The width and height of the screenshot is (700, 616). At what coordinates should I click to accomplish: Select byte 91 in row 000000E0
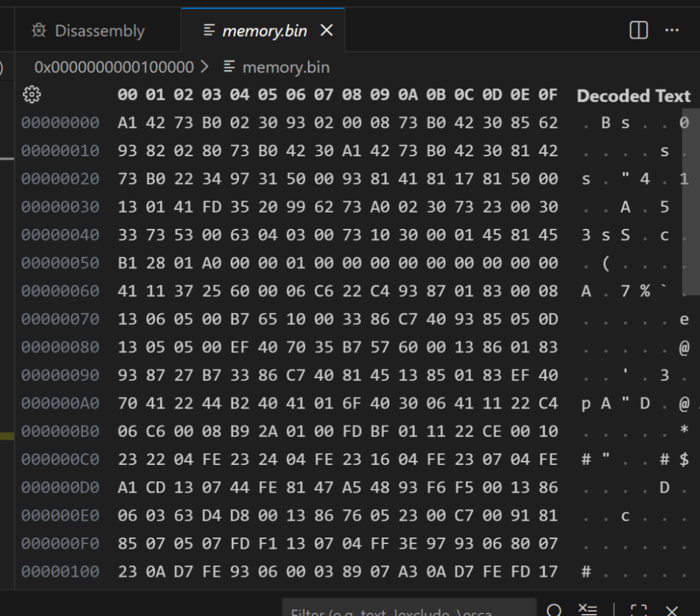point(520,515)
